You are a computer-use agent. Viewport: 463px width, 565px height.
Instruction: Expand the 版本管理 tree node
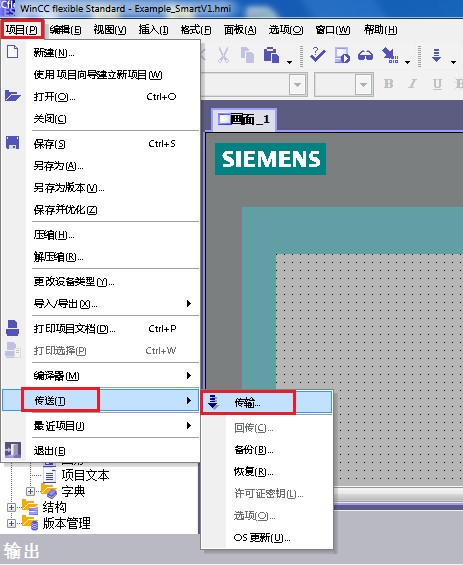pyautogui.click(x=11, y=523)
